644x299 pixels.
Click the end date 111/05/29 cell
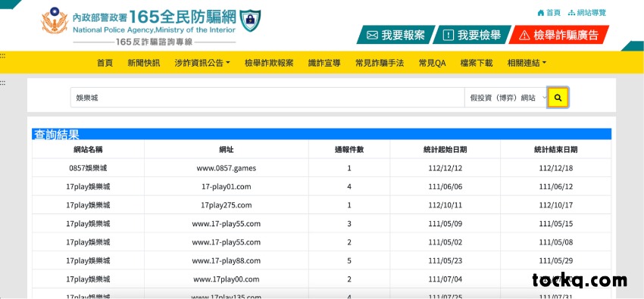point(555,260)
